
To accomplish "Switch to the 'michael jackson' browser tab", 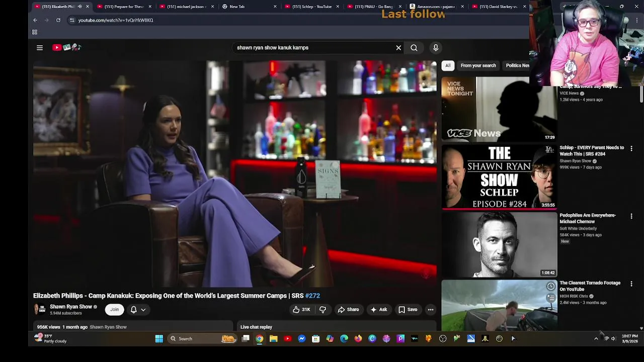I will pos(186,7).
